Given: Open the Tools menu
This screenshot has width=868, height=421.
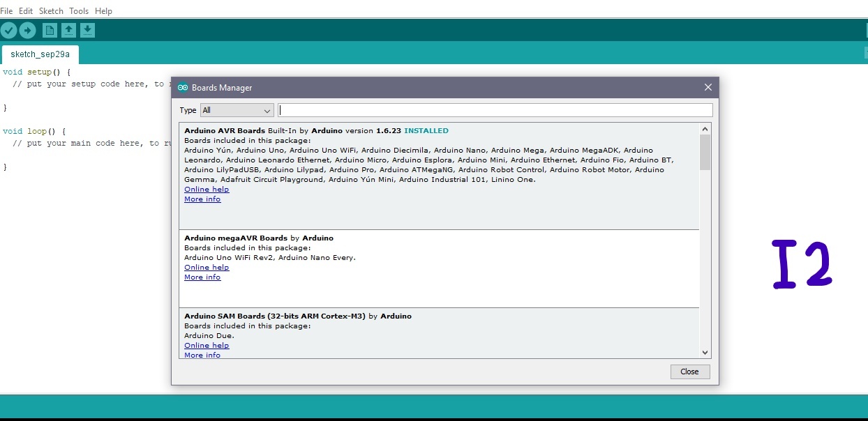Looking at the screenshot, I should 79,11.
